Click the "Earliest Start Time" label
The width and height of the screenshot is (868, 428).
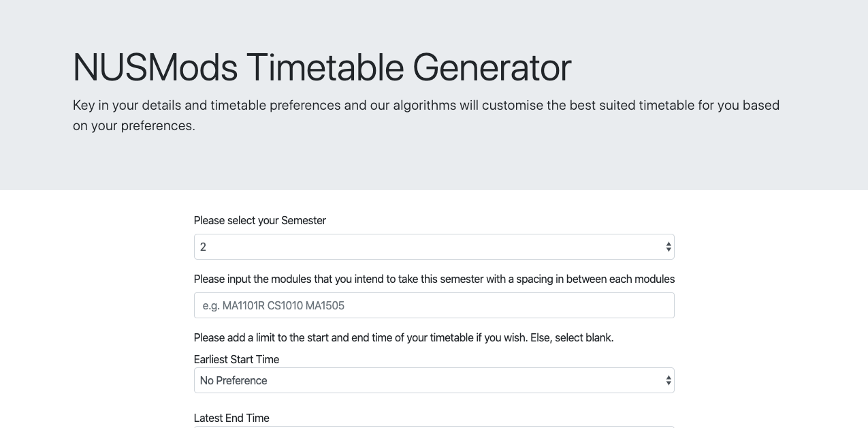tap(236, 359)
